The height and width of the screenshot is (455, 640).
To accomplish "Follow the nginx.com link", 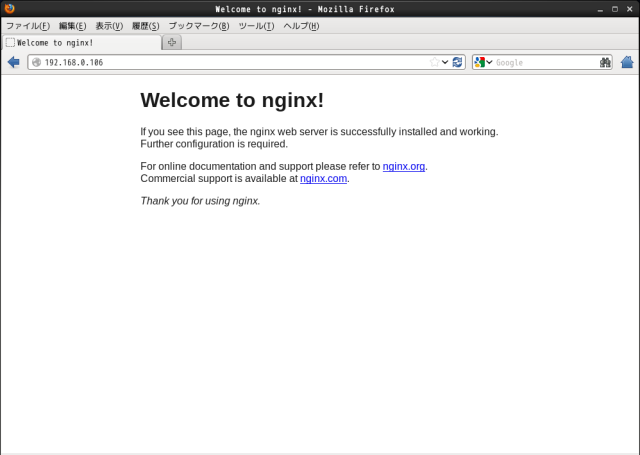I will pos(323,179).
